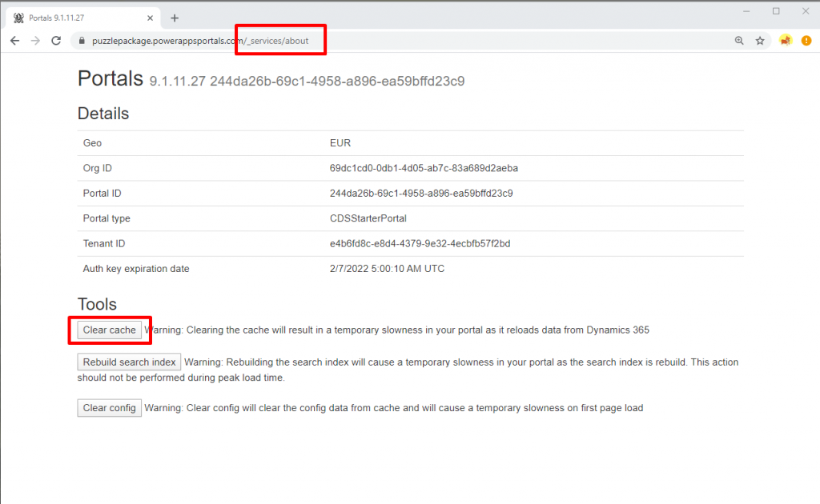Select the Tools section heading

[97, 304]
